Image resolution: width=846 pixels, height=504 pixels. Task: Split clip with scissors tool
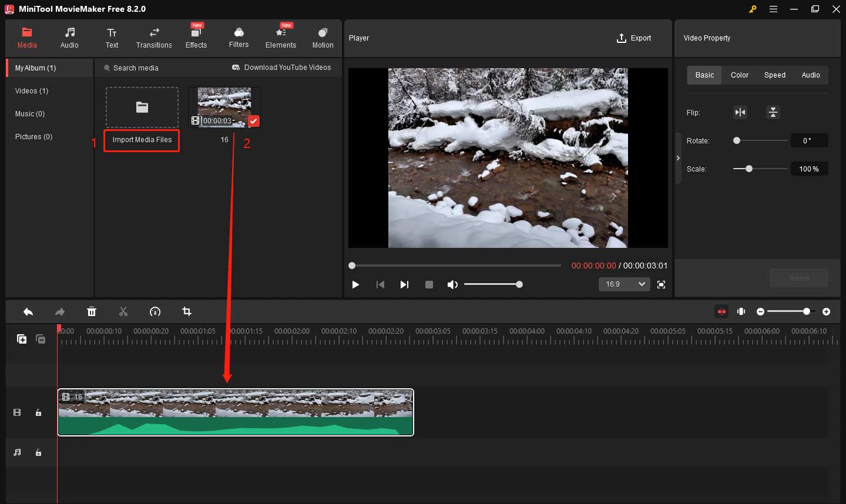pos(123,312)
